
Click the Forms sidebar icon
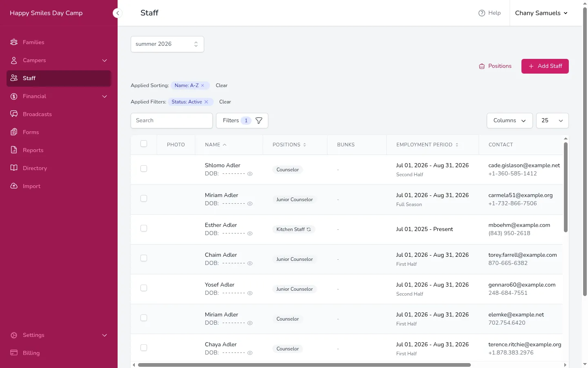click(x=14, y=132)
